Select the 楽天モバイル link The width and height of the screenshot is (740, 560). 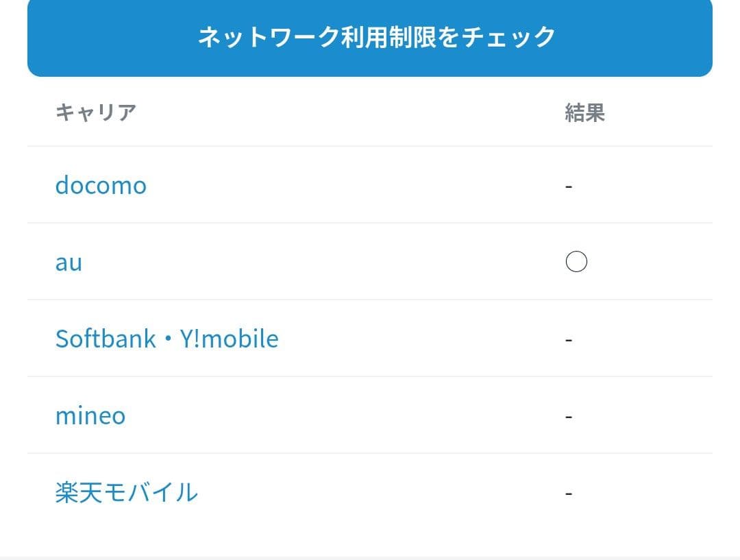126,492
